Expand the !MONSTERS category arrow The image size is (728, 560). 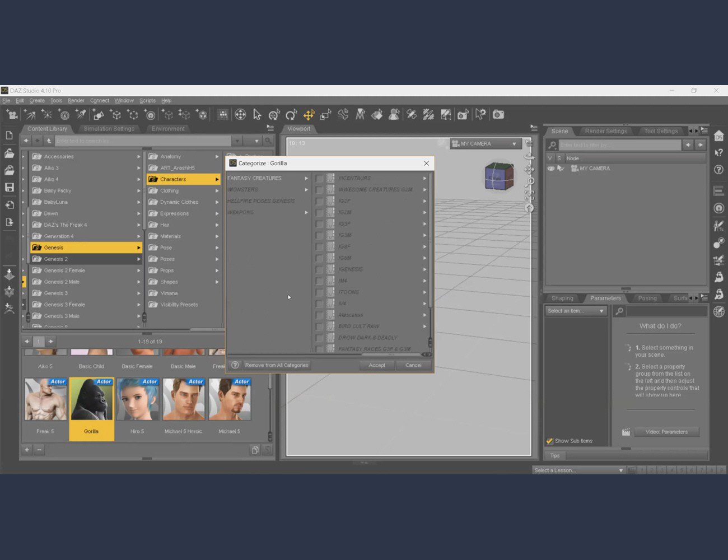pos(306,189)
